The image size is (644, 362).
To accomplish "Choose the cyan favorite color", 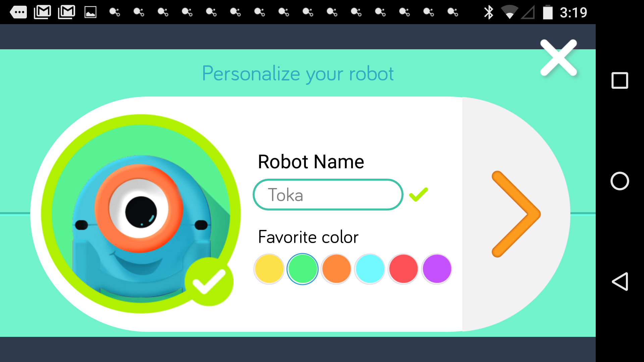I will coord(370,269).
